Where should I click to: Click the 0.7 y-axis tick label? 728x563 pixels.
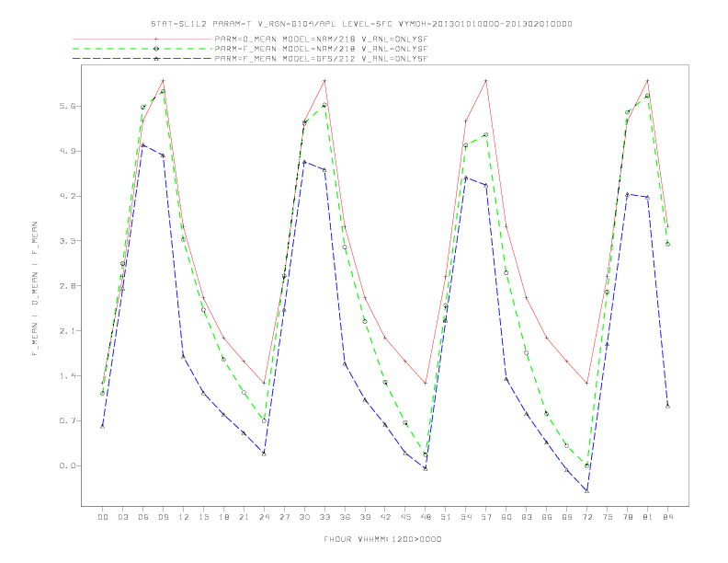pos(67,420)
